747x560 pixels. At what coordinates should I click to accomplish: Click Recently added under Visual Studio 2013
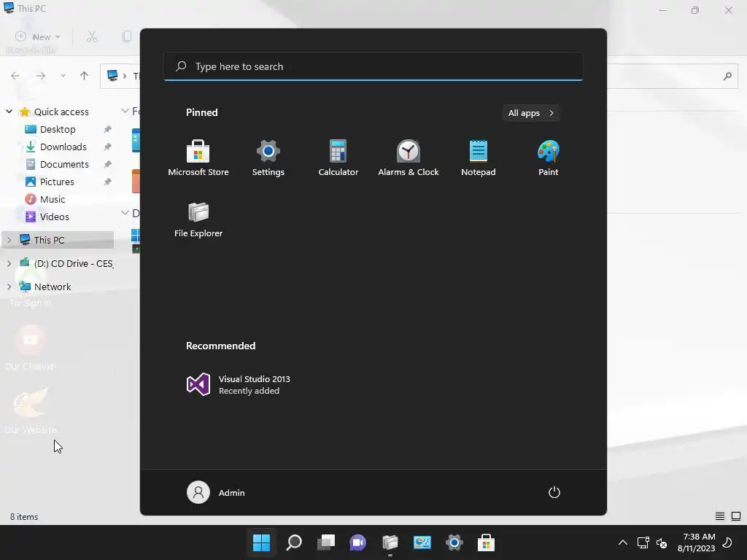[x=249, y=391]
